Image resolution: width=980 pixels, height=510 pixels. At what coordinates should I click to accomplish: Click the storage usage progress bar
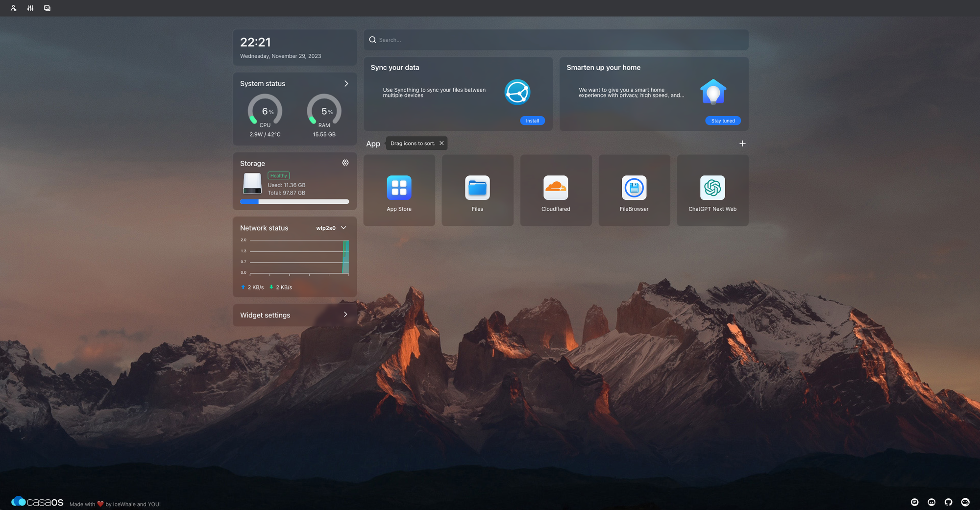(x=294, y=201)
